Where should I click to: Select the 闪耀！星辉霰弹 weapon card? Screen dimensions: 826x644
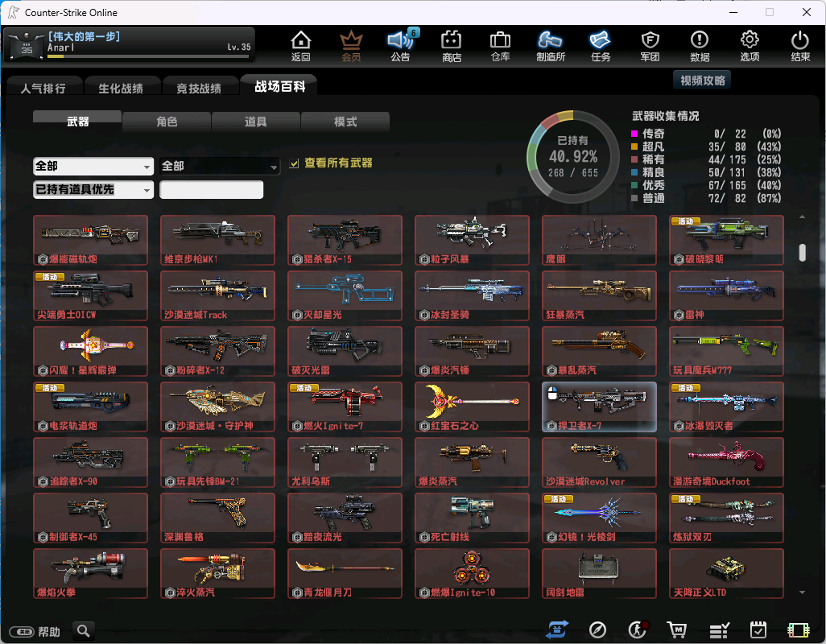pyautogui.click(x=91, y=351)
